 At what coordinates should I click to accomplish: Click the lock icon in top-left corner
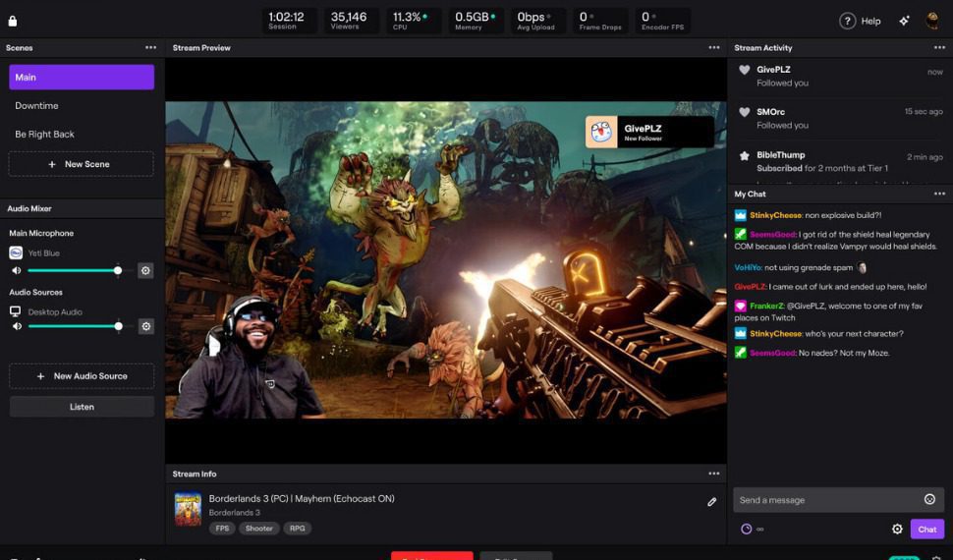(13, 21)
